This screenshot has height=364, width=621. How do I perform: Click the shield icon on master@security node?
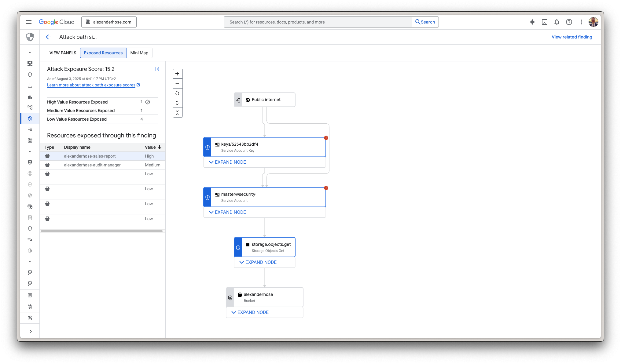pos(208,198)
